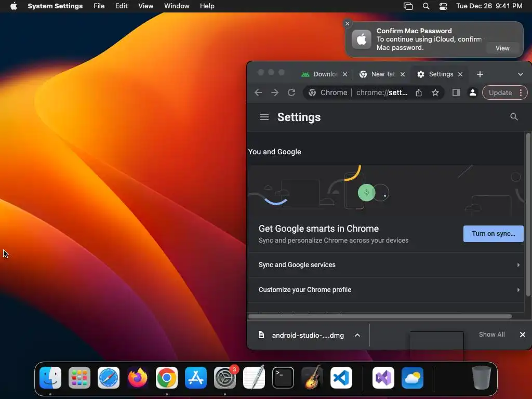The width and height of the screenshot is (532, 399).
Task: Open GarageBand from the Dock
Action: pos(312,378)
